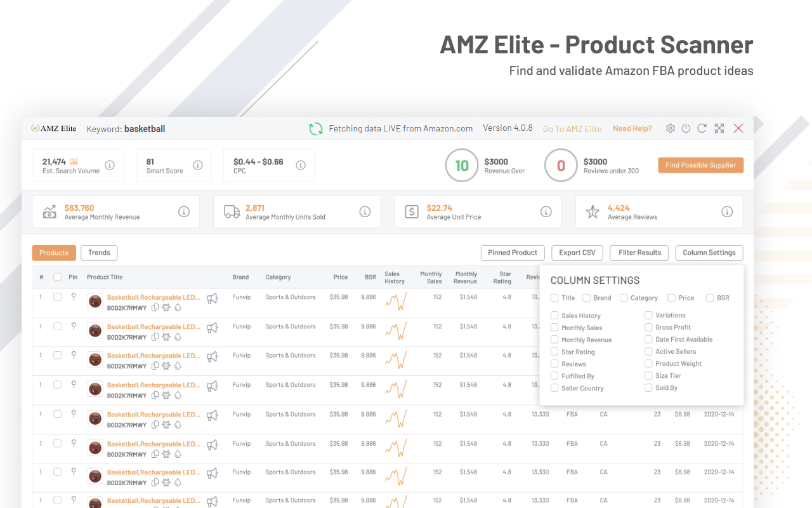Check the Sold By checkbox
This screenshot has width=812, height=508.
coord(648,387)
